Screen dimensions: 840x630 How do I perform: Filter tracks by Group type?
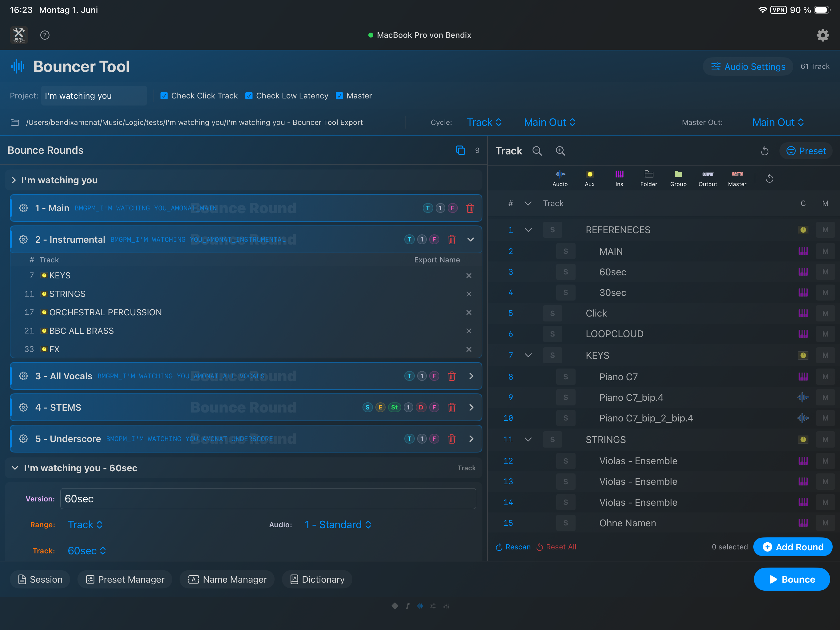679,178
